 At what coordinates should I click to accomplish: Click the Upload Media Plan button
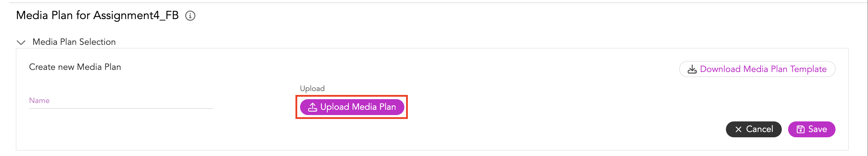(x=352, y=107)
